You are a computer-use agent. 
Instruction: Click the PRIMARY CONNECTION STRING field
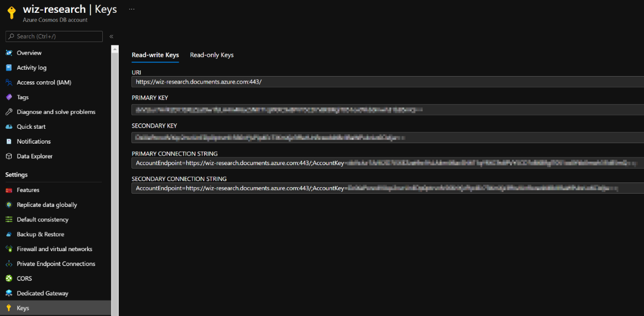tap(387, 163)
